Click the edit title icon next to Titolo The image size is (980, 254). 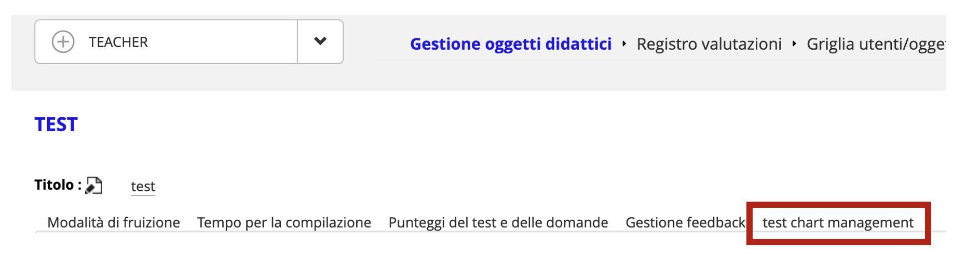(94, 185)
